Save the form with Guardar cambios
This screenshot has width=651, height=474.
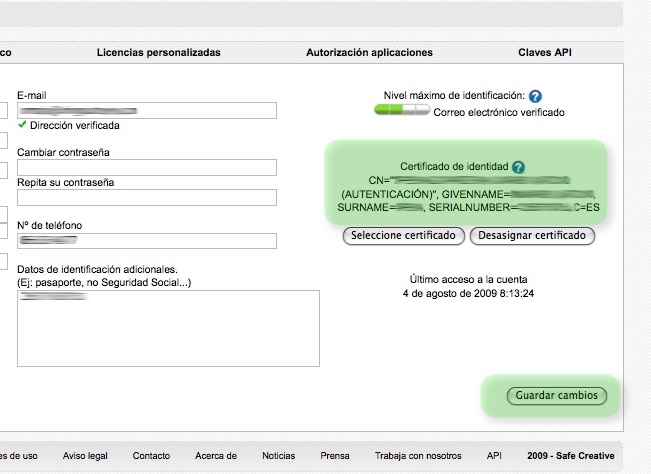coord(557,396)
